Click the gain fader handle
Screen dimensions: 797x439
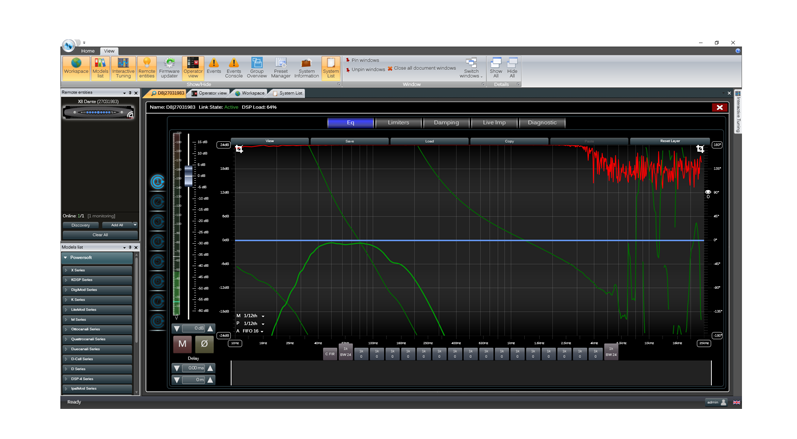(x=189, y=175)
